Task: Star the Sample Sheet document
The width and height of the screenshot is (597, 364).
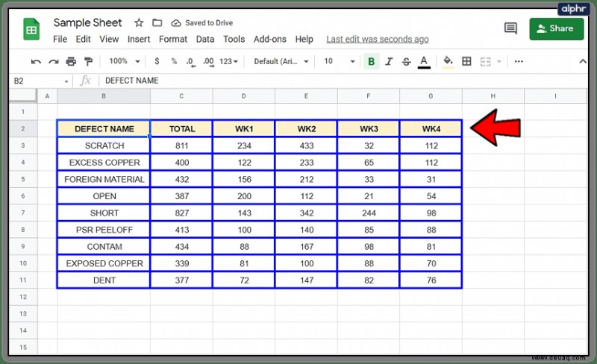Action: tap(139, 23)
